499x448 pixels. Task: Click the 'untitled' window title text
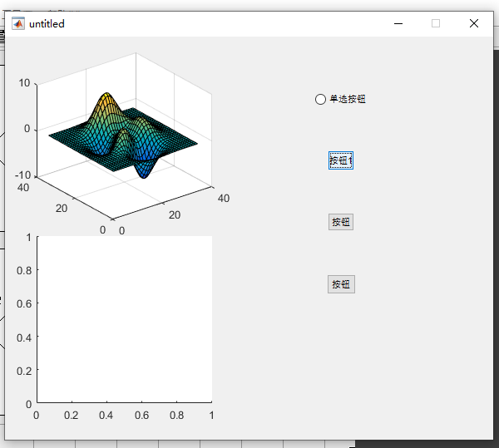pyautogui.click(x=47, y=24)
